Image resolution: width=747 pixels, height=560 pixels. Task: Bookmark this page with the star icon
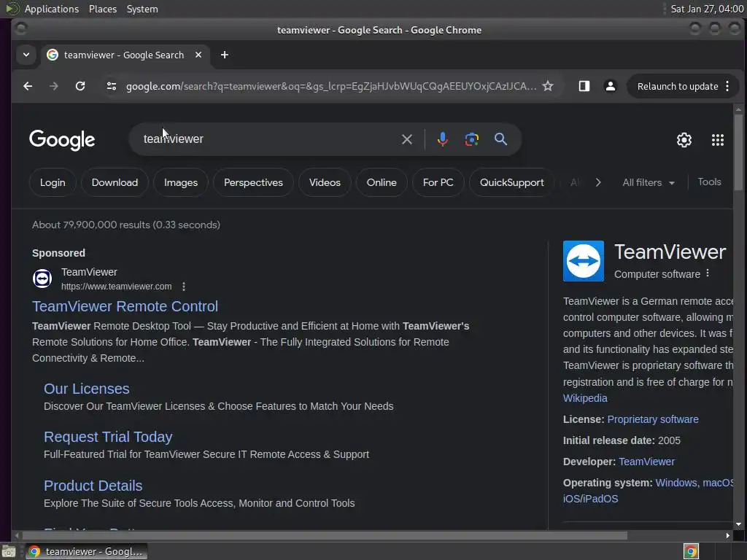coord(548,86)
